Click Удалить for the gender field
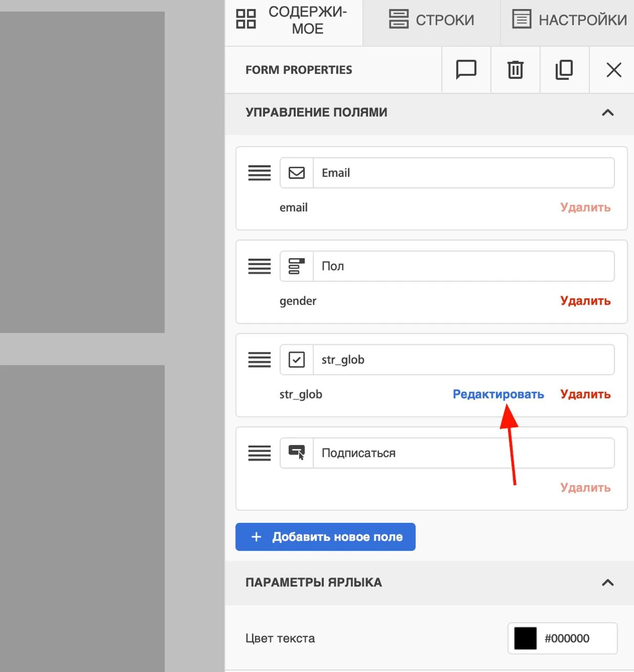The height and width of the screenshot is (672, 634). coord(585,301)
